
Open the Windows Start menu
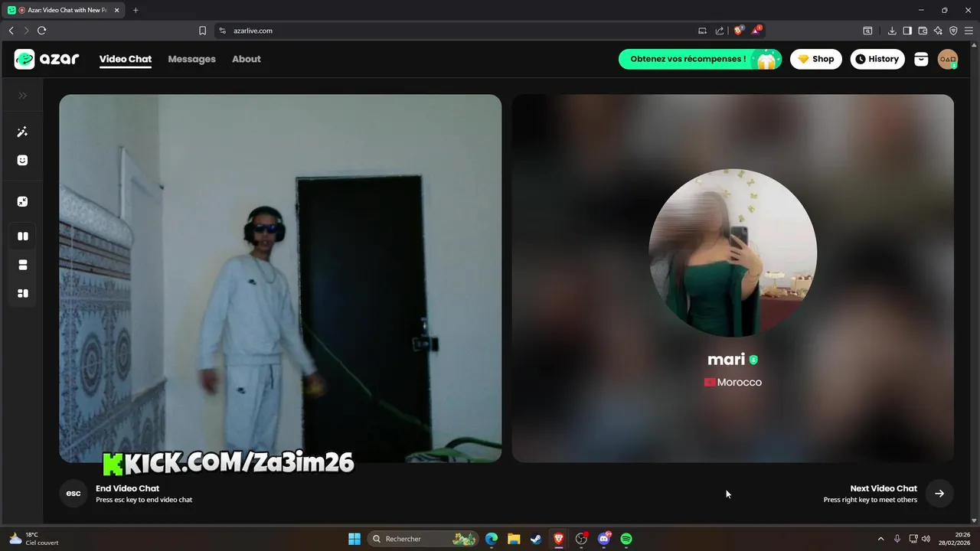[x=354, y=539]
